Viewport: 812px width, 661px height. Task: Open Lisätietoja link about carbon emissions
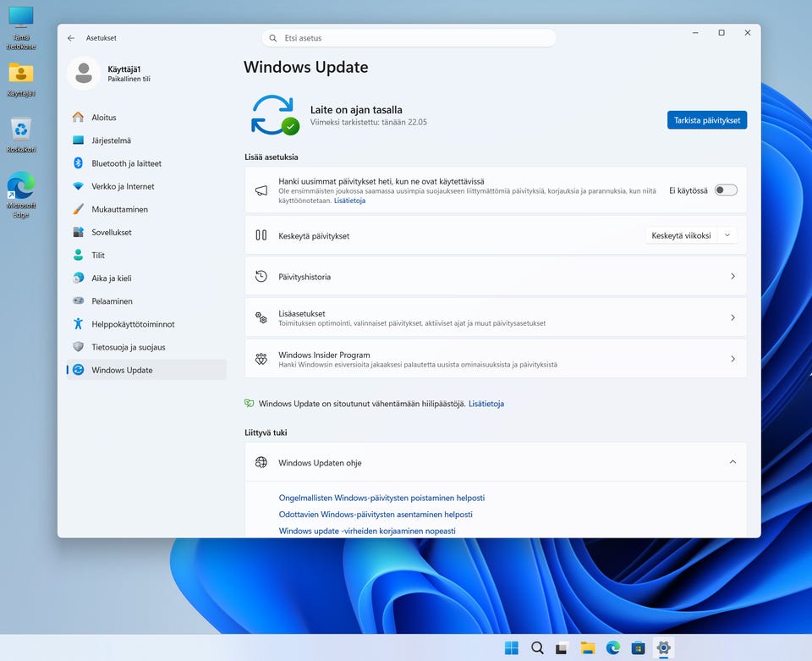click(x=486, y=404)
